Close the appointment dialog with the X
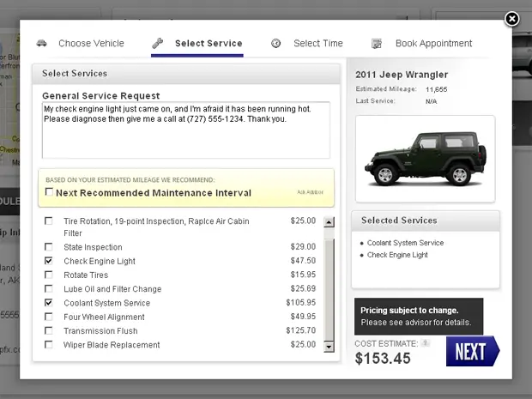 (x=511, y=19)
